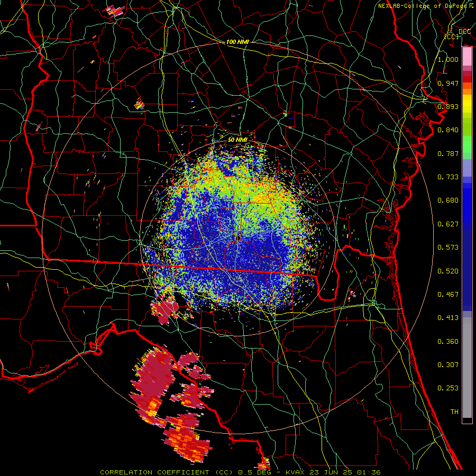Click the "100 NMI" range ring label
The height and width of the screenshot is (476, 476).
point(237,42)
